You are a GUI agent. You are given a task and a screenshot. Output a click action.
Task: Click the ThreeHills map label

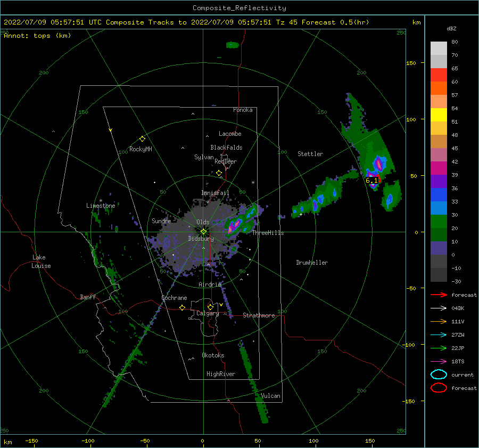tap(268, 233)
